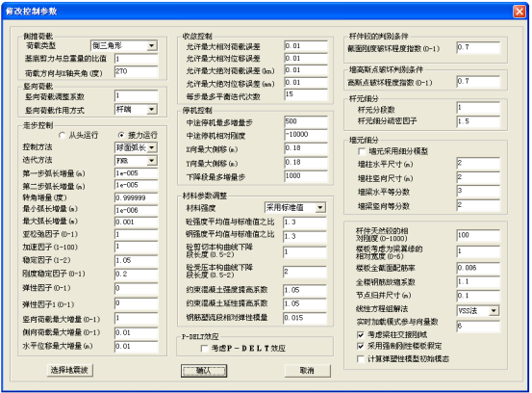Click the 中途停机最多增量步 input field
Viewport: 532px width, 393px height.
pos(306,121)
